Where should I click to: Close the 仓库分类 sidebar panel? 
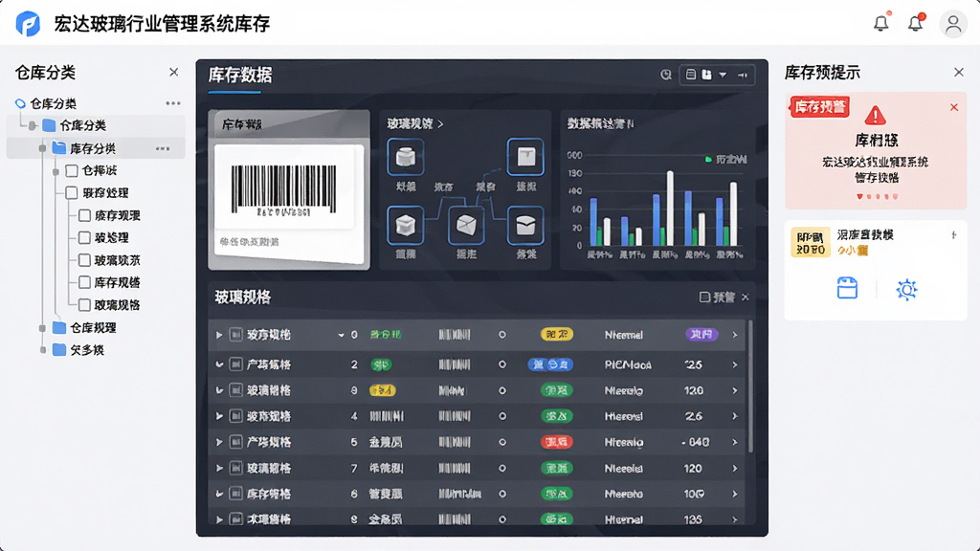pyautogui.click(x=174, y=73)
